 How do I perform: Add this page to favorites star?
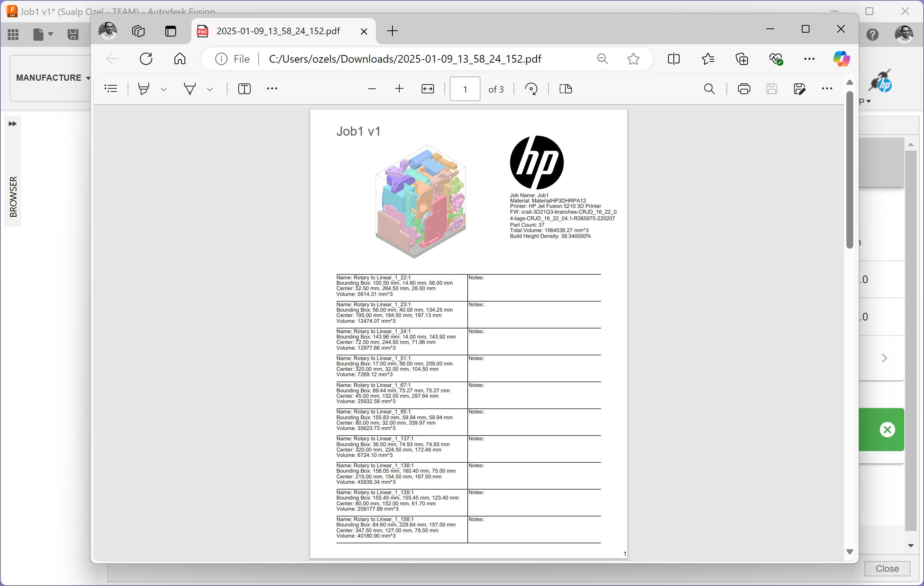click(x=633, y=59)
